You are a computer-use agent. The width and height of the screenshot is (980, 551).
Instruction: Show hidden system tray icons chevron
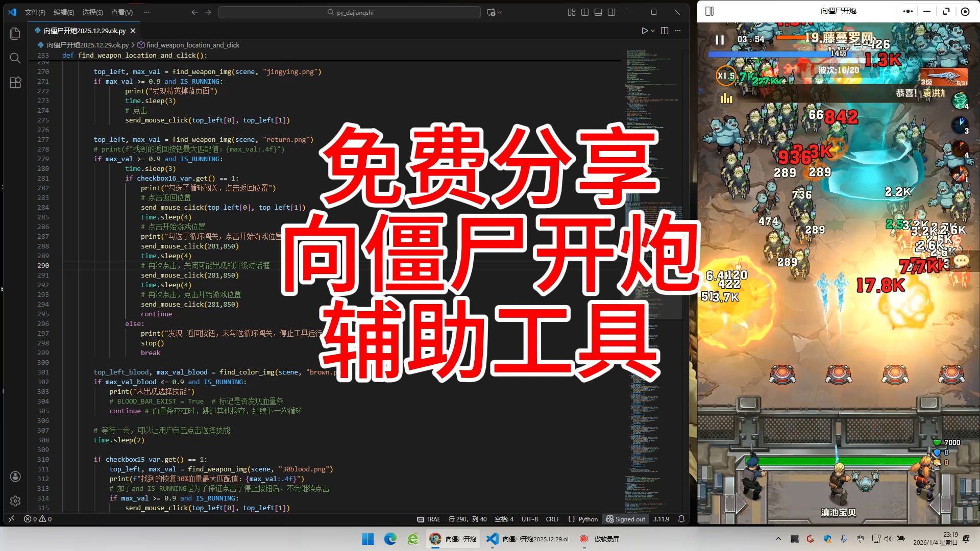[778, 539]
